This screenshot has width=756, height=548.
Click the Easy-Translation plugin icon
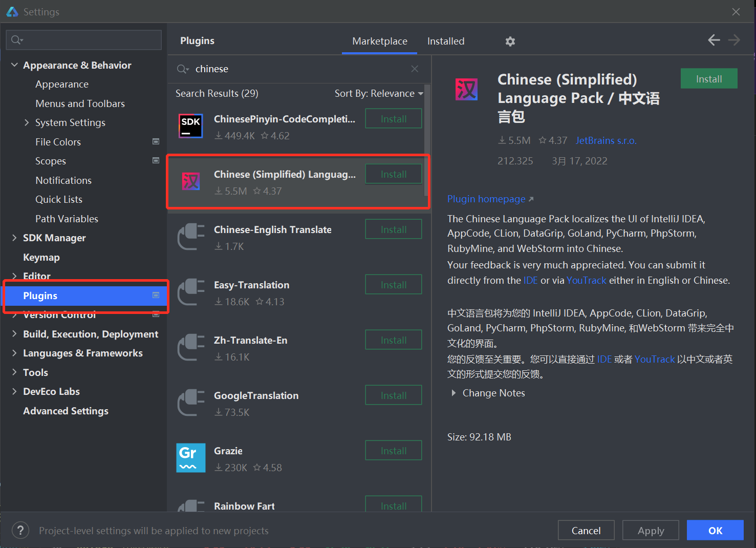191,292
